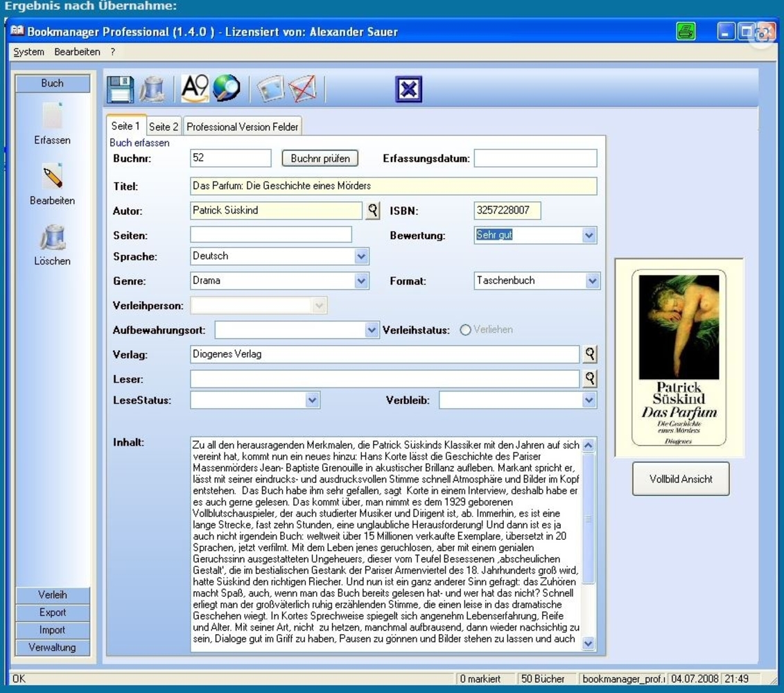Click the Löschen trash icon in sidebar
The height and width of the screenshot is (693, 784).
click(53, 238)
